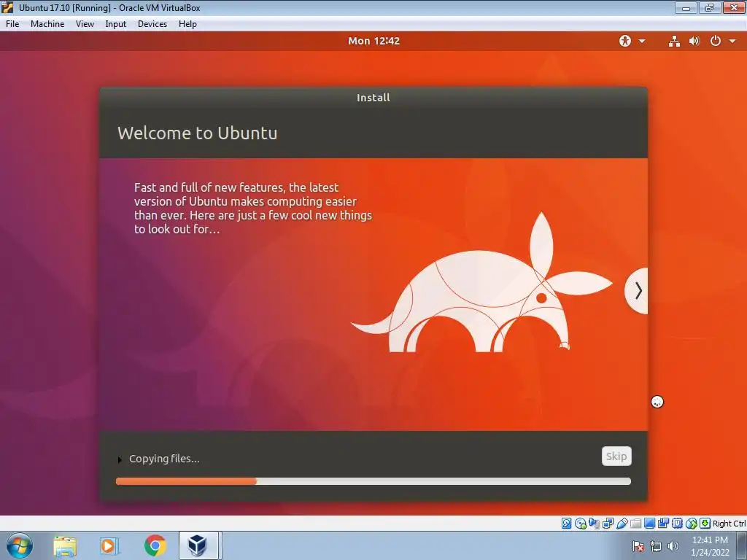The width and height of the screenshot is (747, 560).
Task: Click the Right Ctrl host key label
Action: [729, 524]
